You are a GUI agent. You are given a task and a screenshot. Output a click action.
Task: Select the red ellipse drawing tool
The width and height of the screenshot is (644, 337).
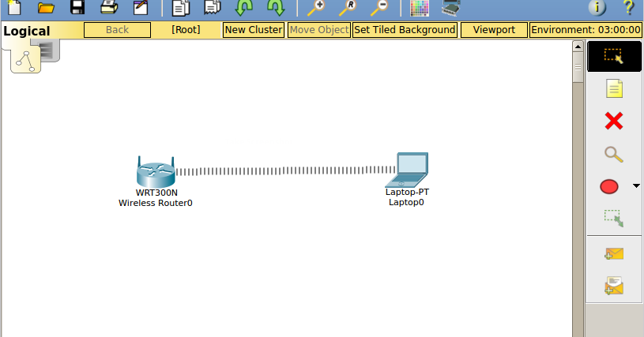[609, 186]
